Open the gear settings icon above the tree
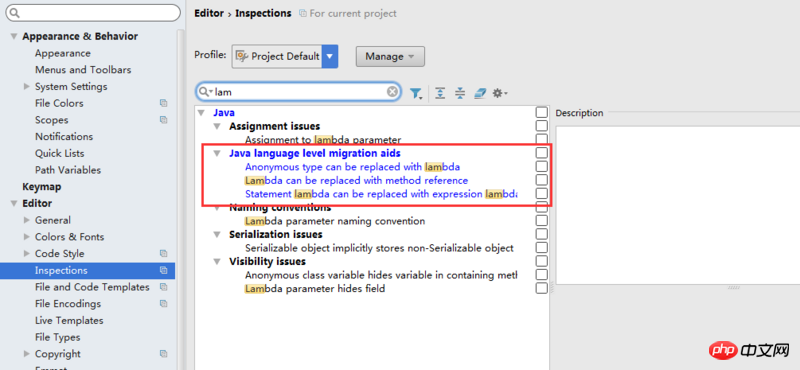The width and height of the screenshot is (800, 370). [499, 93]
